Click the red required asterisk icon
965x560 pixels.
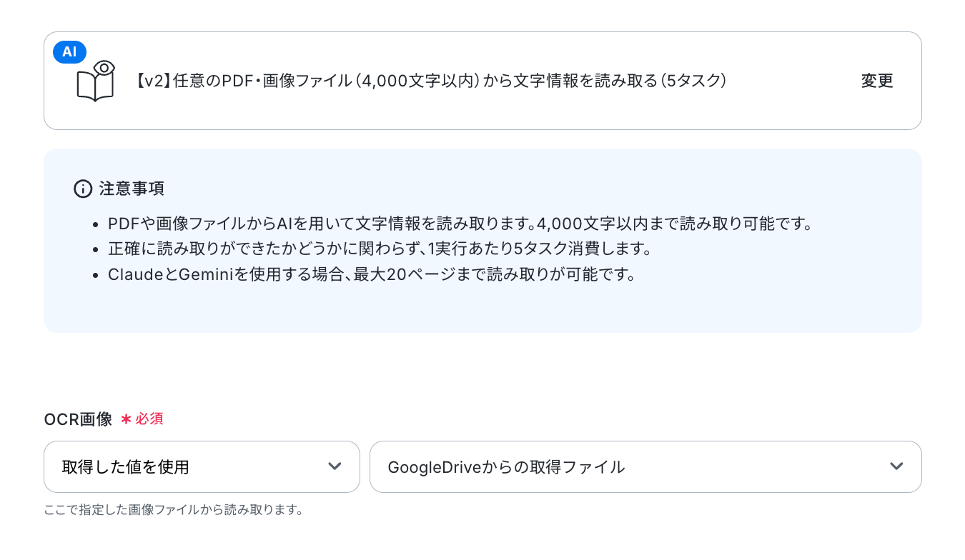pyautogui.click(x=126, y=419)
